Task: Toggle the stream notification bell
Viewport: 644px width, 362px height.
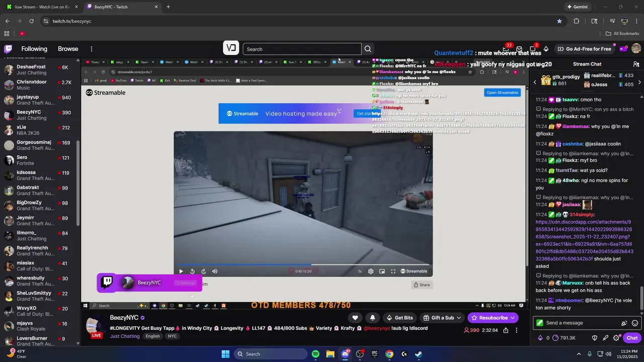Action: coord(372,318)
